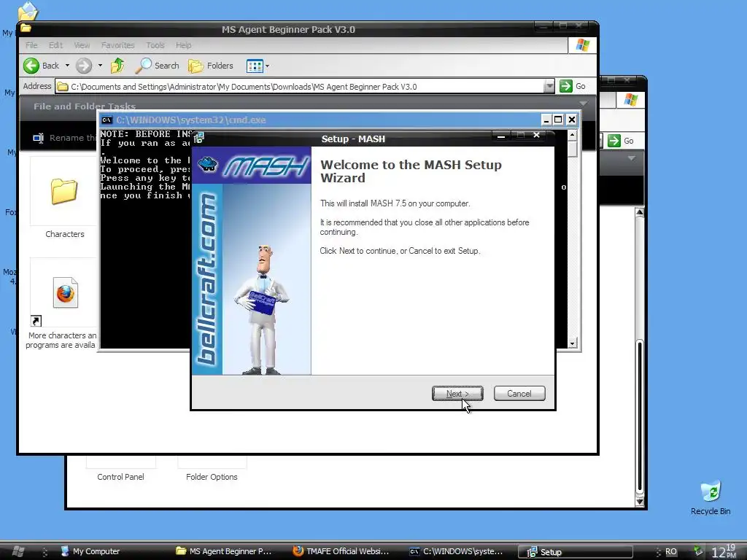Open the Back history dropdown arrow
Image resolution: width=747 pixels, height=560 pixels.
(67, 65)
